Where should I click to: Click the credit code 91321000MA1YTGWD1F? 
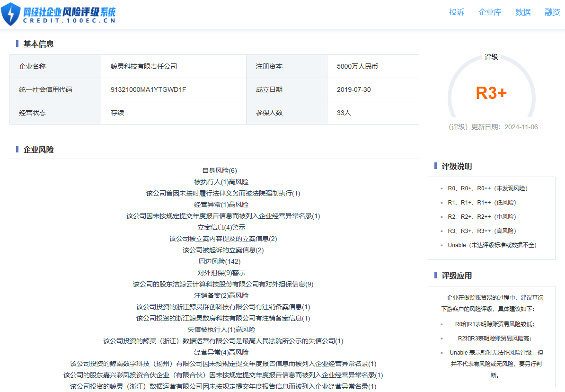click(x=148, y=89)
